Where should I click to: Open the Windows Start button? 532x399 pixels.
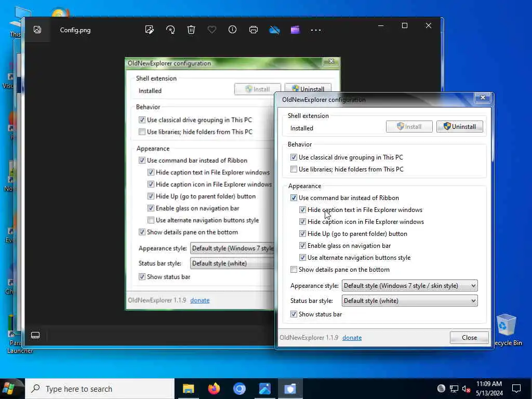pyautogui.click(x=9, y=389)
